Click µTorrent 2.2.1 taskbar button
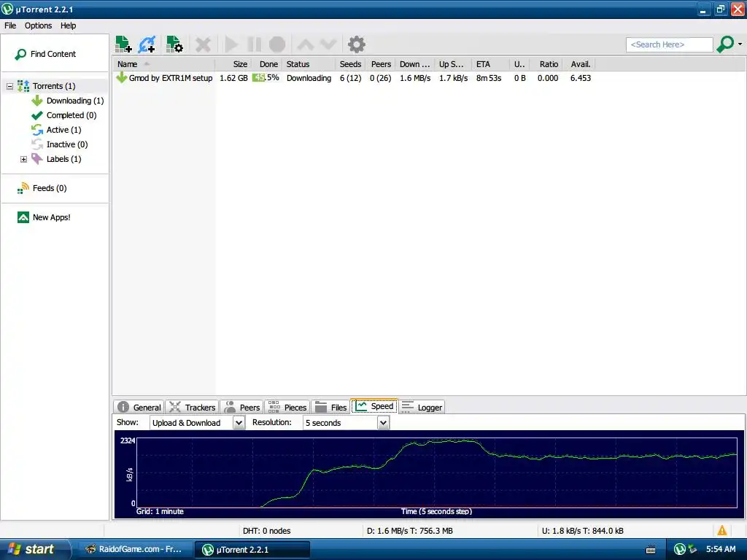 click(x=252, y=550)
